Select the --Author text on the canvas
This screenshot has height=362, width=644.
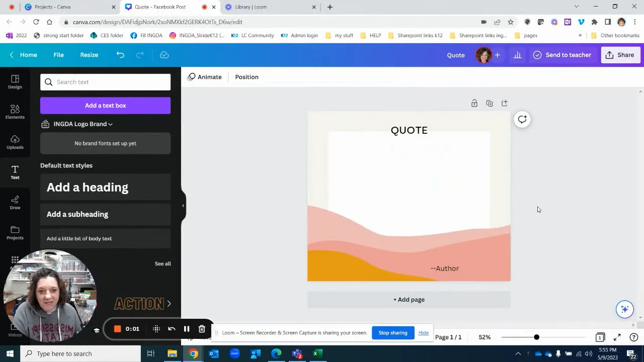[445, 268]
